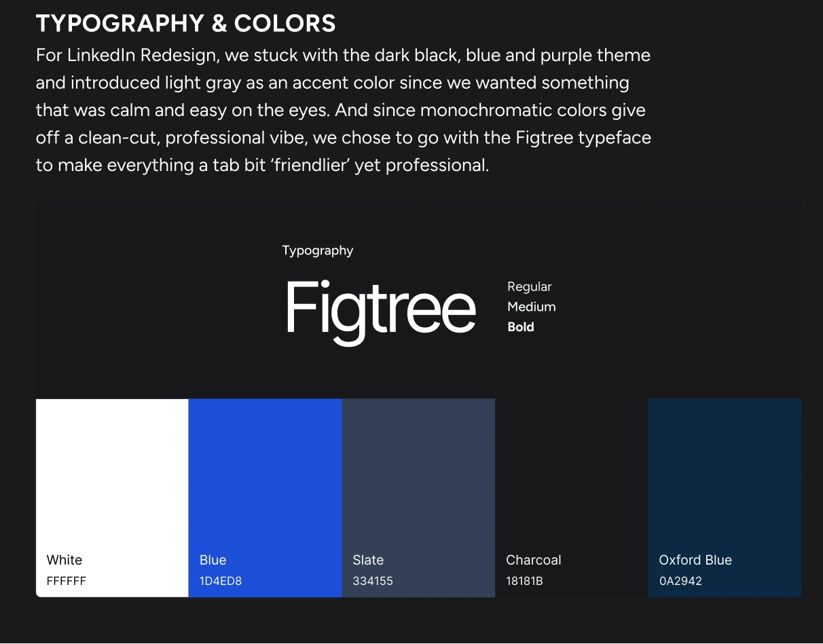
Task: Click the large Figtree wordmark
Action: coord(380,310)
